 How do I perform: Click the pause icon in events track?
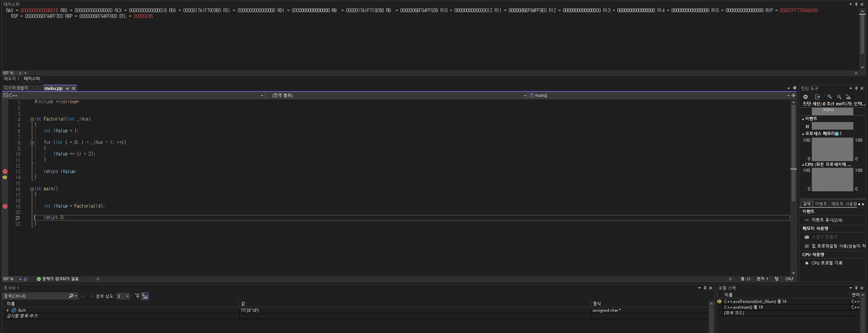(807, 126)
